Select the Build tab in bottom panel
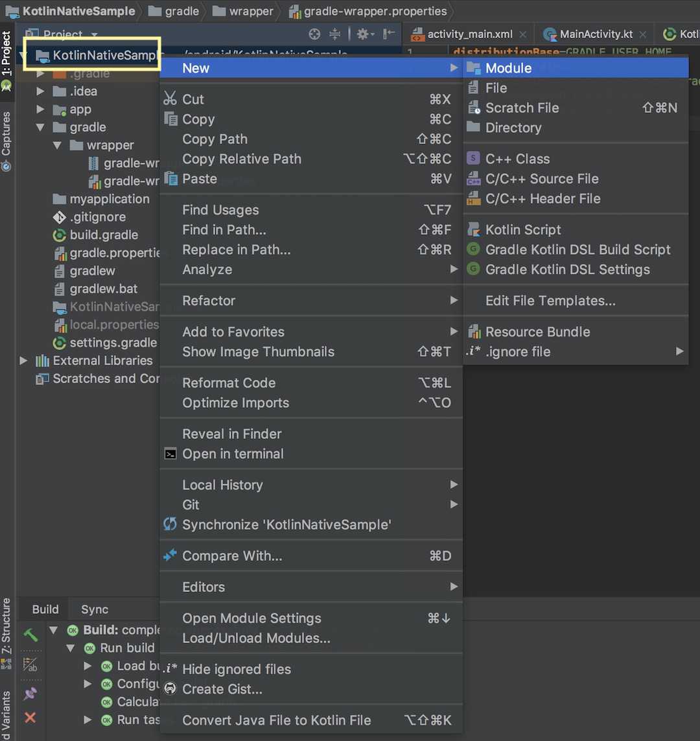Image resolution: width=700 pixels, height=741 pixels. coord(45,609)
